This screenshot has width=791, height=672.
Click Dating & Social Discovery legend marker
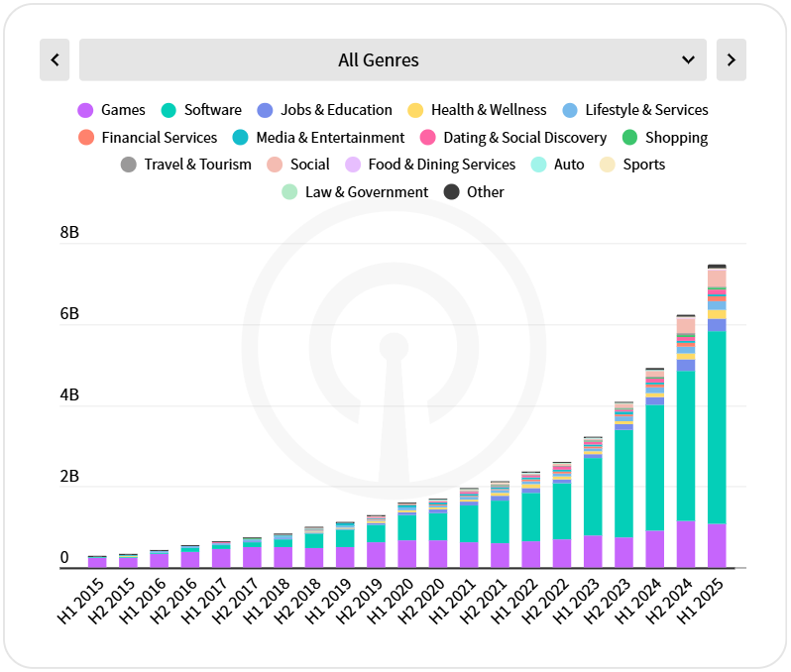click(x=428, y=138)
